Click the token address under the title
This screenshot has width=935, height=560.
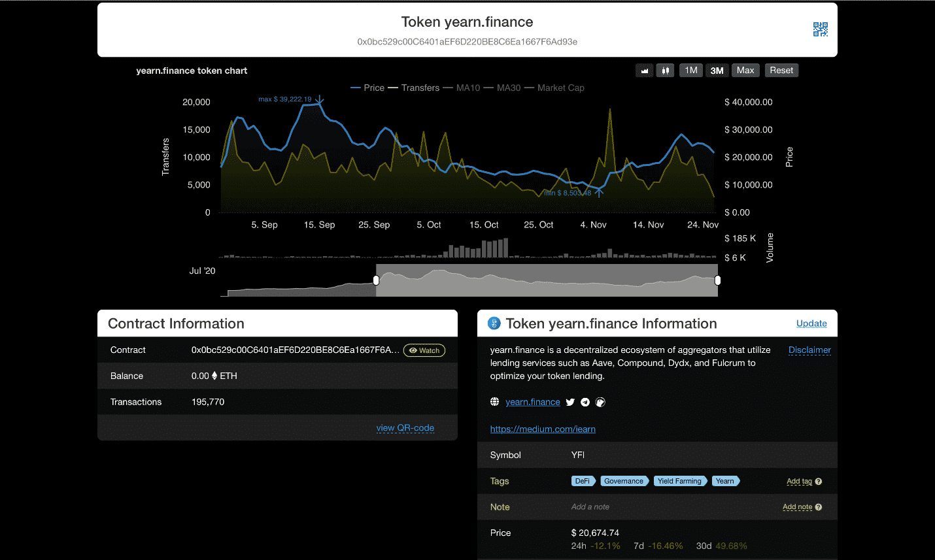(467, 42)
